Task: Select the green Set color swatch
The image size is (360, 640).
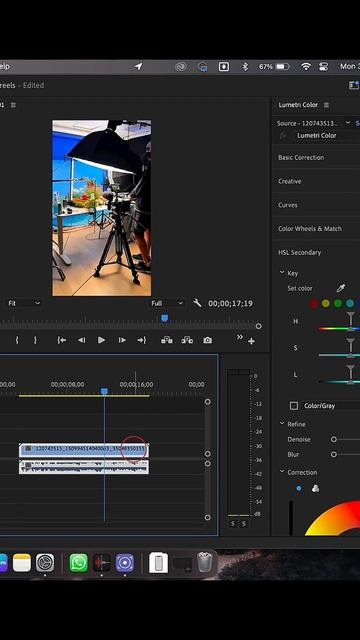Action: click(x=338, y=303)
